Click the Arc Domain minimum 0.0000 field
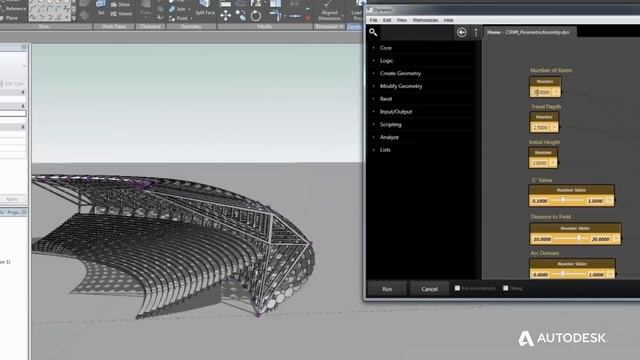 (x=540, y=275)
